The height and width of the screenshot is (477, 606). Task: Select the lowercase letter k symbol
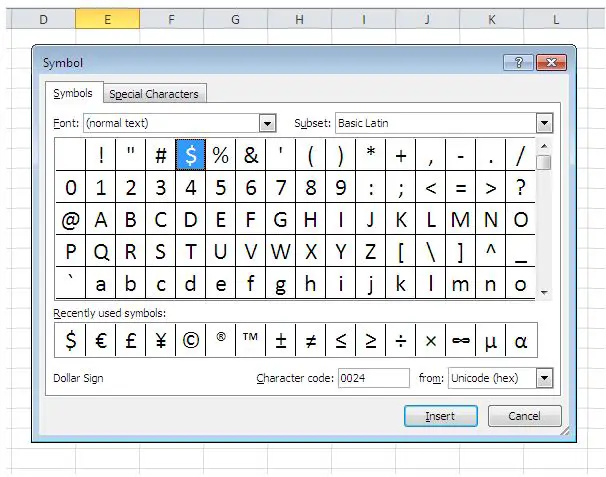point(401,283)
